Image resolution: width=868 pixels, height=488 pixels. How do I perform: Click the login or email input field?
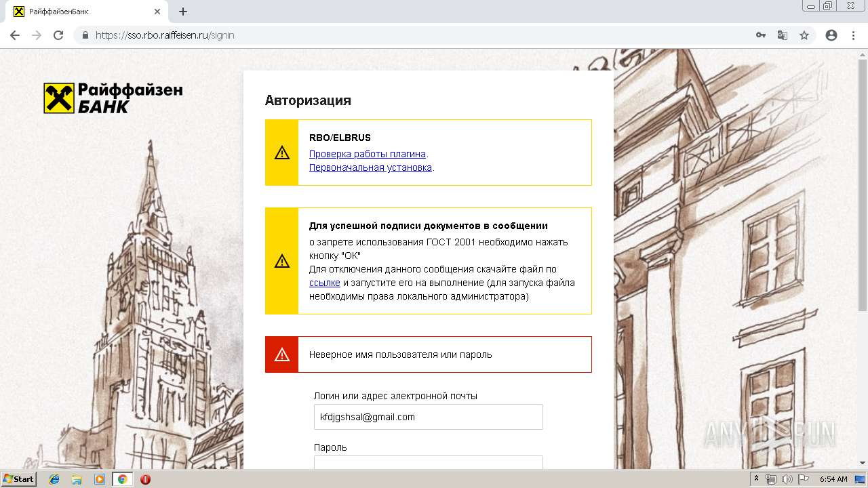pos(429,417)
